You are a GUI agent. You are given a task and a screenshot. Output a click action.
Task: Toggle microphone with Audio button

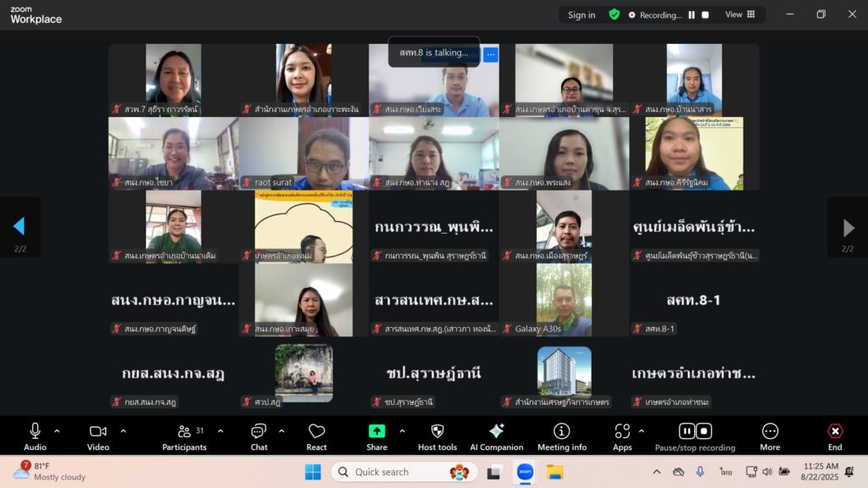[35, 435]
